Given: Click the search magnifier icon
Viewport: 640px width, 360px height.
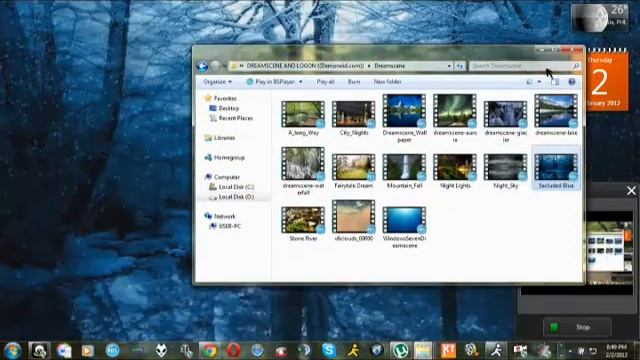Looking at the screenshot, I should tap(576, 66).
